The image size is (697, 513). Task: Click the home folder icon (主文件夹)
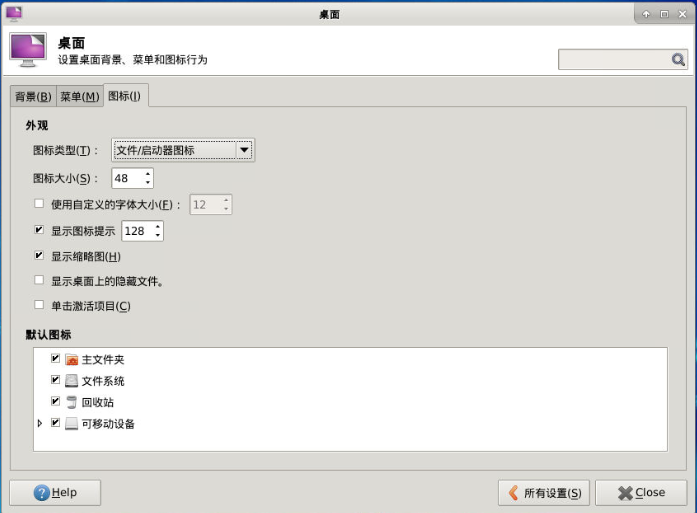point(71,359)
